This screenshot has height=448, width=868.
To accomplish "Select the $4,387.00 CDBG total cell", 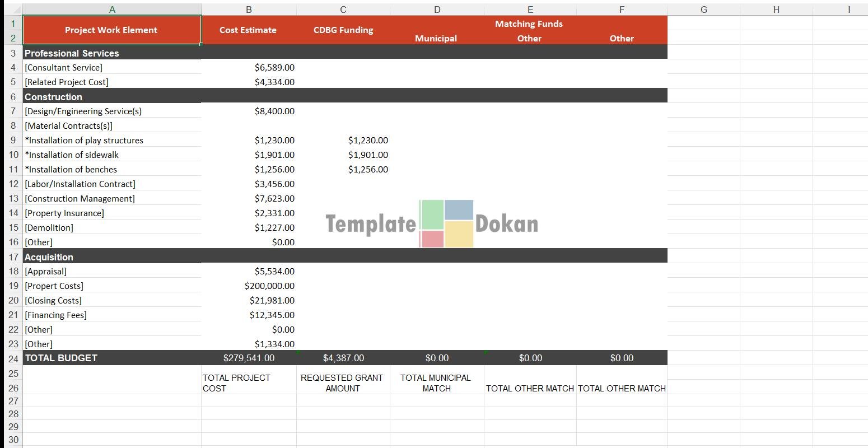I will point(343,358).
